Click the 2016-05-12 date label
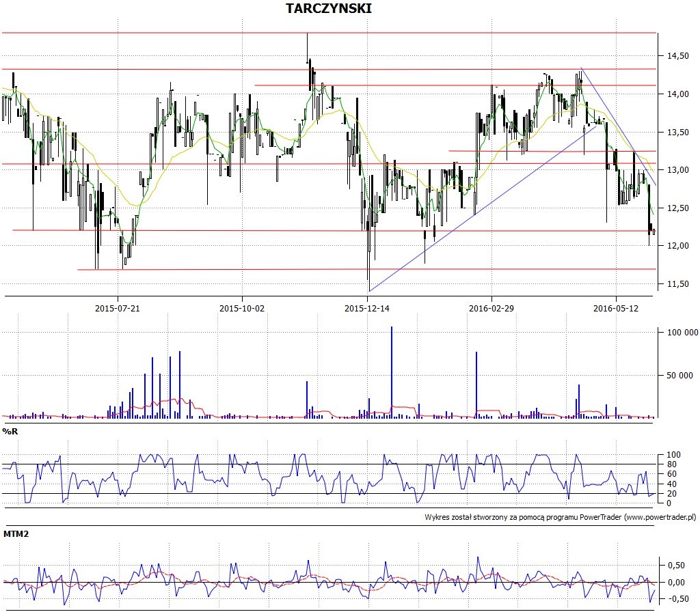 click(x=616, y=308)
